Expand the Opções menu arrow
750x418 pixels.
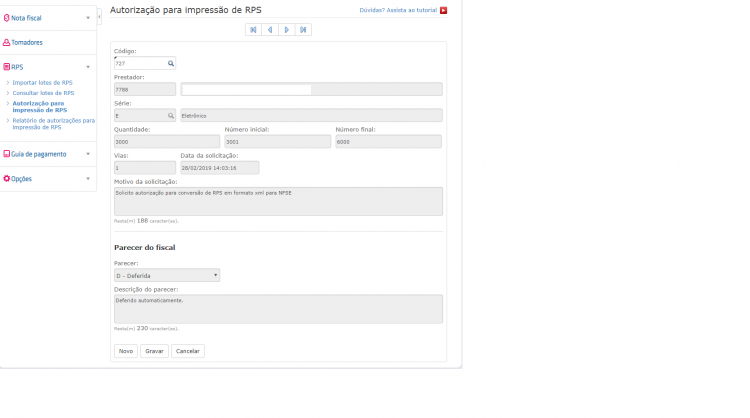pos(88,178)
